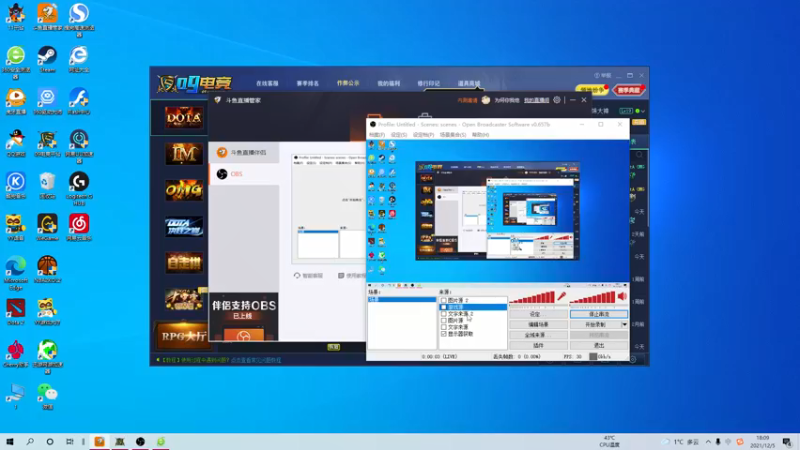Adjust OBS desktop speaker volume meter
Viewport: 800px width, 450px height.
pyautogui.click(x=592, y=297)
